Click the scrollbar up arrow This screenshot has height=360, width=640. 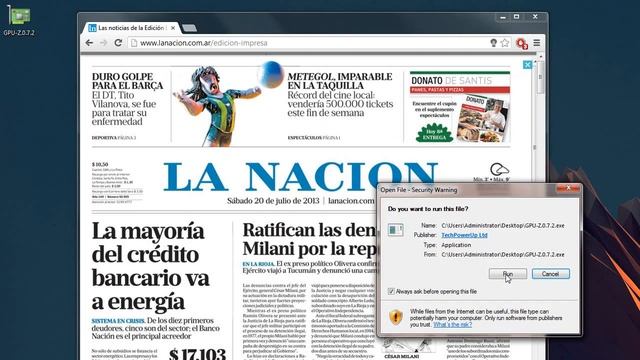(x=540, y=56)
